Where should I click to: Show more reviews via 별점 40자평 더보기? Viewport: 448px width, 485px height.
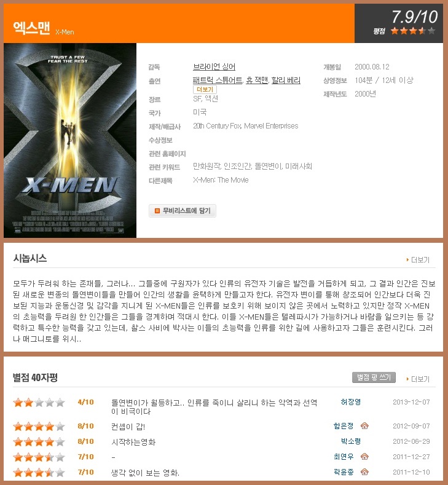(x=418, y=379)
